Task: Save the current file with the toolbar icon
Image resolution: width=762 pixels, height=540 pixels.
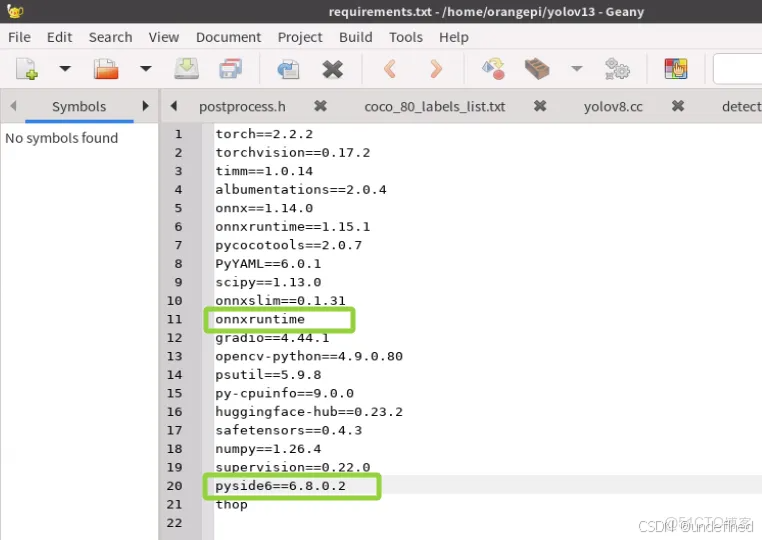Action: click(x=187, y=69)
